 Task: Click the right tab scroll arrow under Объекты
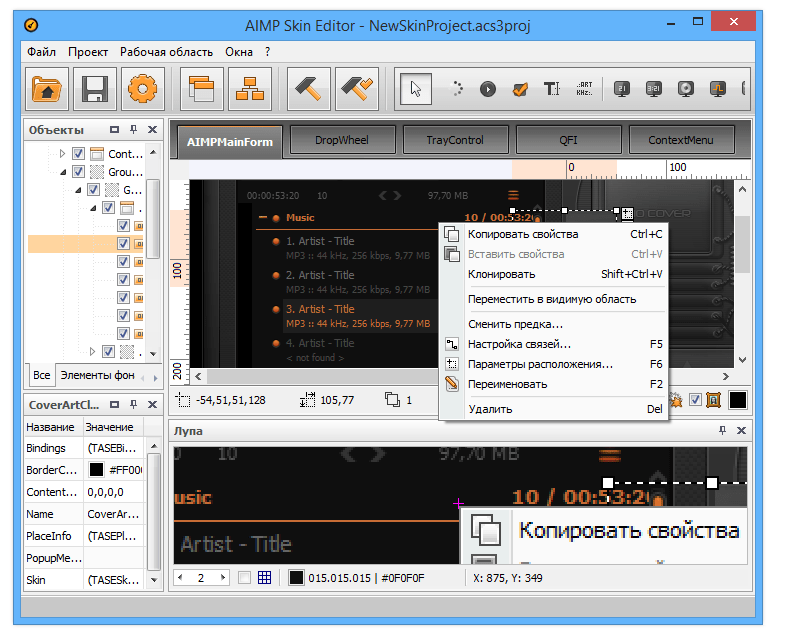[156, 378]
